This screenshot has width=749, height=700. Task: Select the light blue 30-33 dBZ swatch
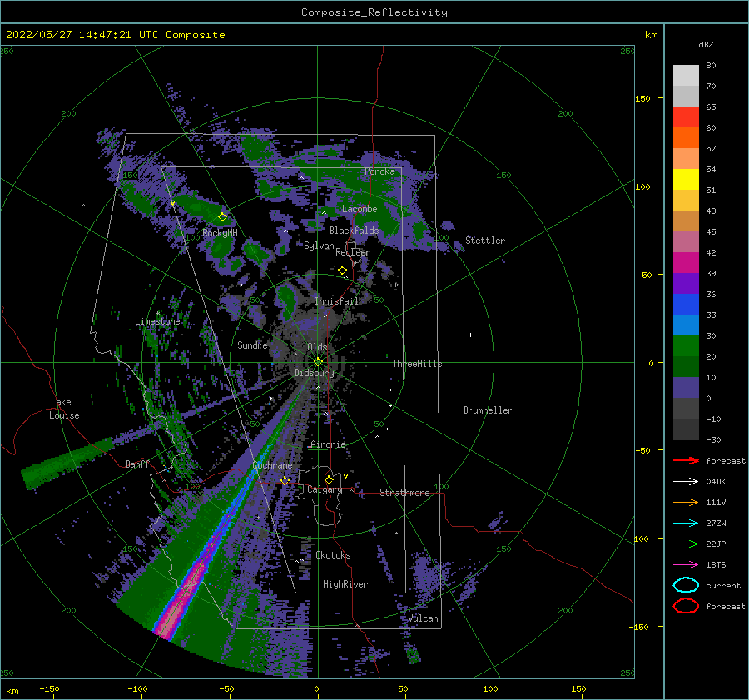click(686, 325)
